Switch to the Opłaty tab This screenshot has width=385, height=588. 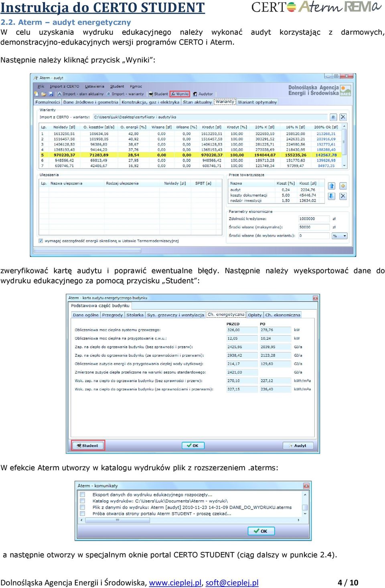pos(255,315)
